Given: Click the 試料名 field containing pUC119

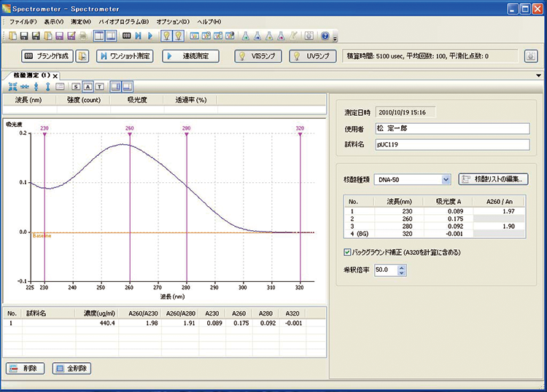Looking at the screenshot, I should click(x=450, y=144).
